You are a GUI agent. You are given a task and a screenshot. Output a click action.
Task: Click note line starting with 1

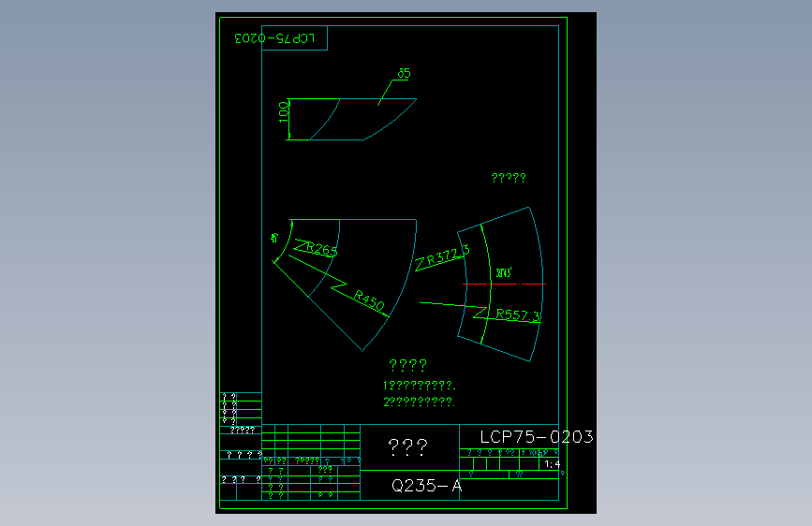coord(419,386)
